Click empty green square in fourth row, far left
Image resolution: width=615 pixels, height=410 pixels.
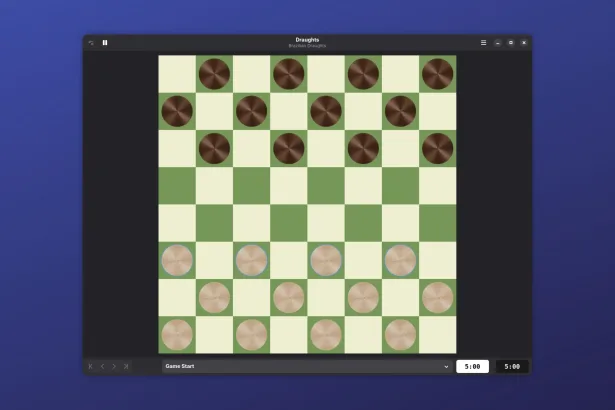(177, 185)
